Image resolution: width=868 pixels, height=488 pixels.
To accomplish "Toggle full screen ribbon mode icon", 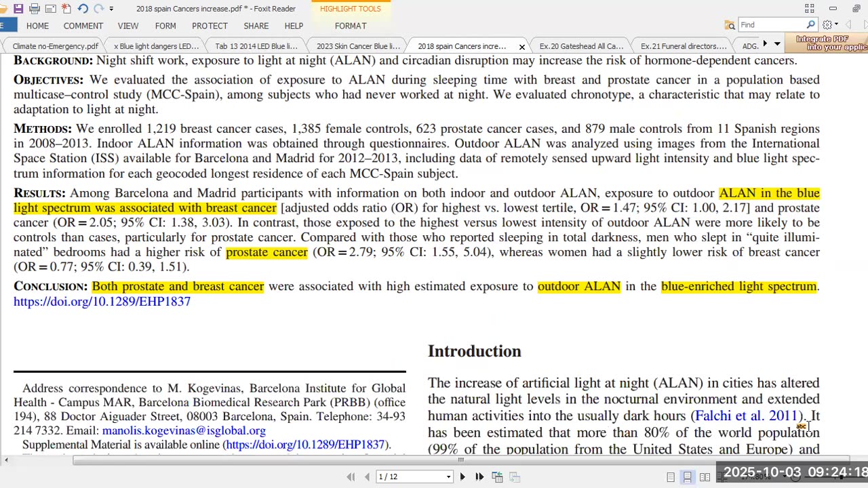I will click(x=809, y=9).
